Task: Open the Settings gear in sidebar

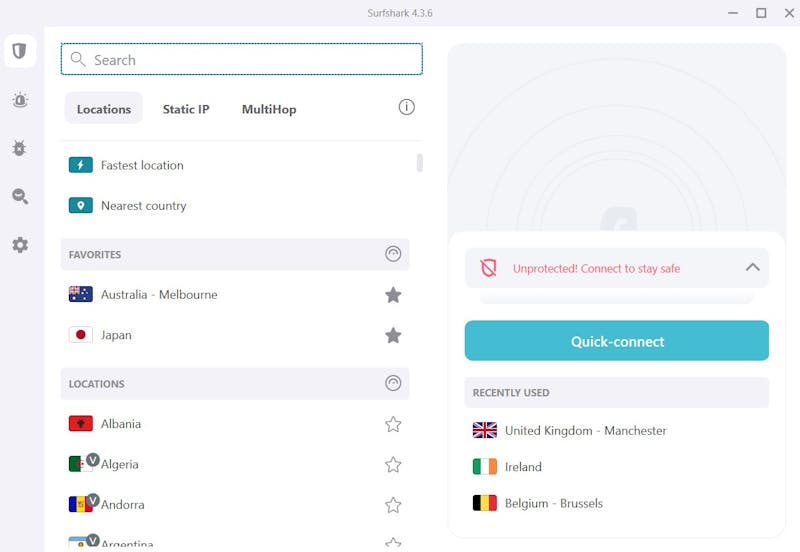Action: coord(20,245)
